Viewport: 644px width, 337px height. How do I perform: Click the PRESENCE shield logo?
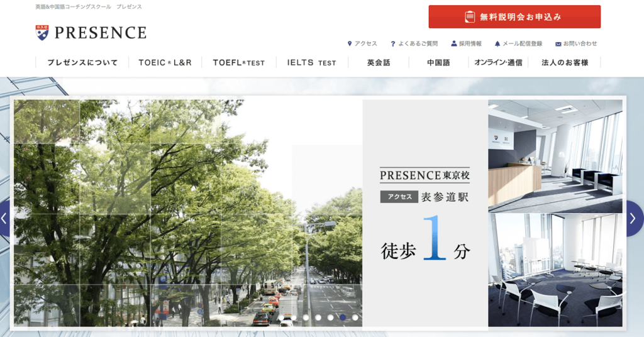[x=42, y=33]
